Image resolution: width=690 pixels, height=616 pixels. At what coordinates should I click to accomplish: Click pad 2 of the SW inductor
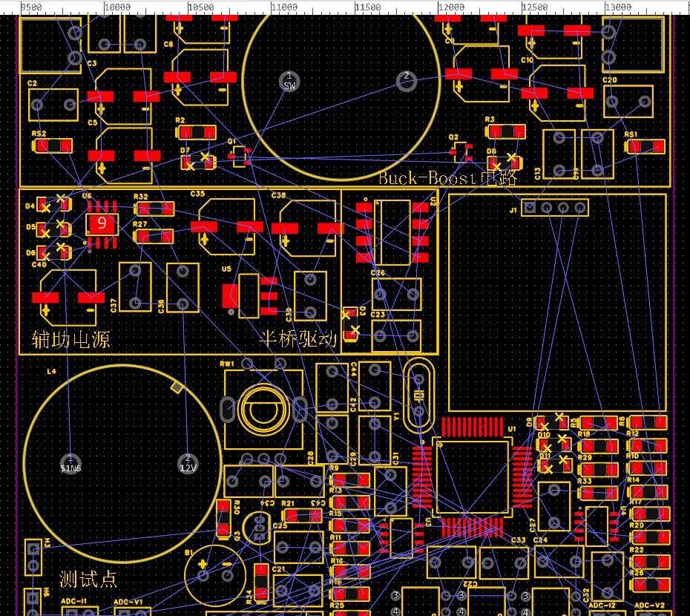(406, 81)
